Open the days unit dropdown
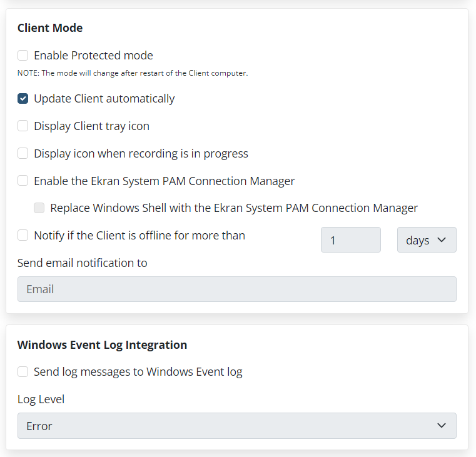The image size is (476, 457). point(426,240)
